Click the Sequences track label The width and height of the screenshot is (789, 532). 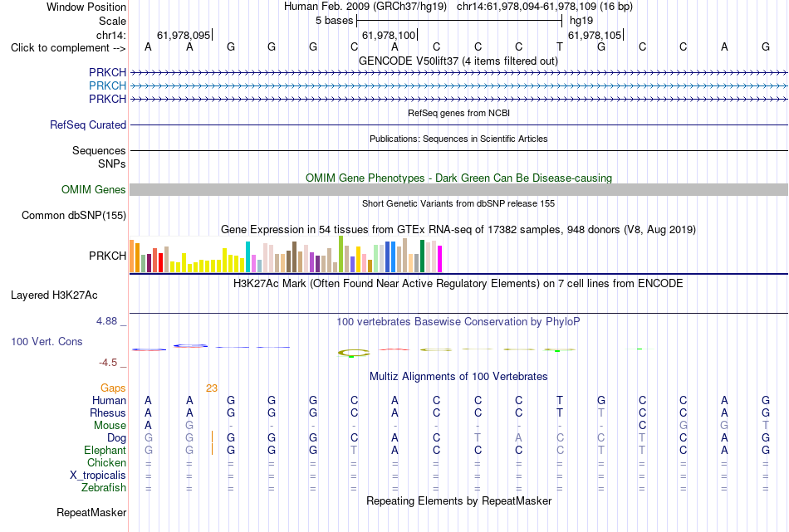[x=99, y=150]
